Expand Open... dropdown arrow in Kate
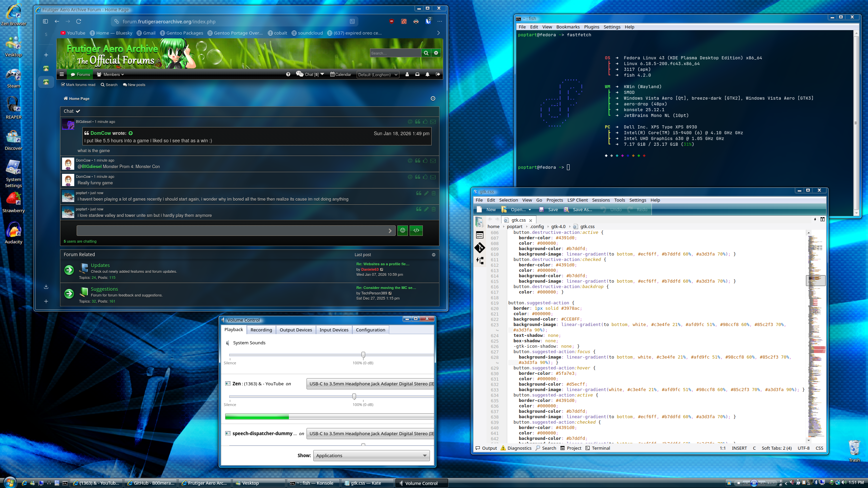Viewport: 868px width, 488px height. 530,210
